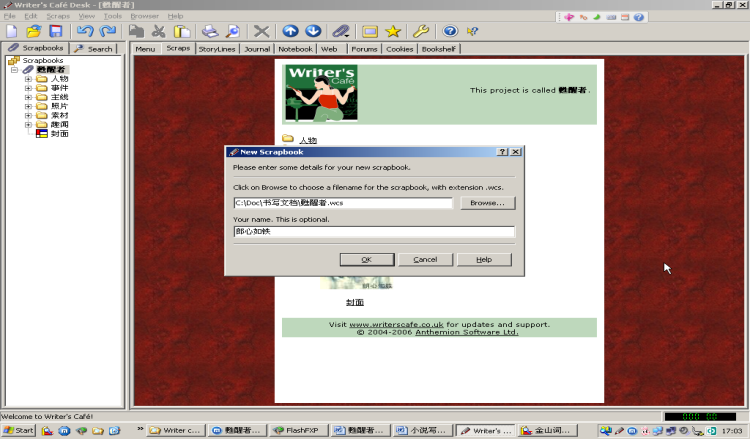
Task: Click the Print toolbar icon
Action: coord(210,32)
